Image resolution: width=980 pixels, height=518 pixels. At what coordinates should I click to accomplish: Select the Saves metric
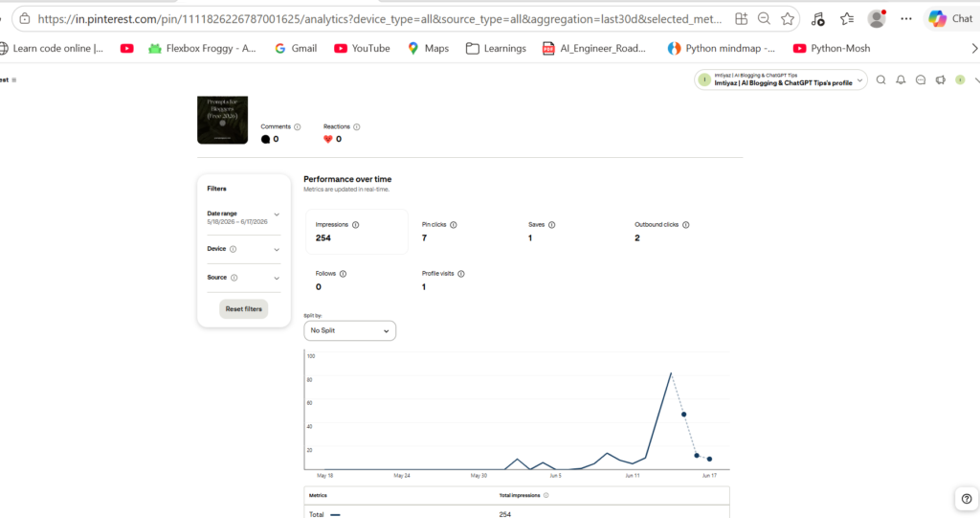point(542,232)
